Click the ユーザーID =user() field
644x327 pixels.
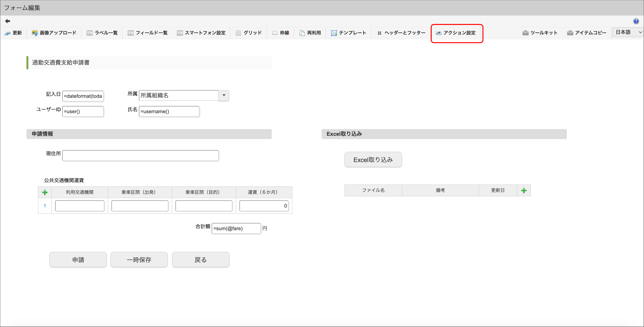[x=83, y=111]
